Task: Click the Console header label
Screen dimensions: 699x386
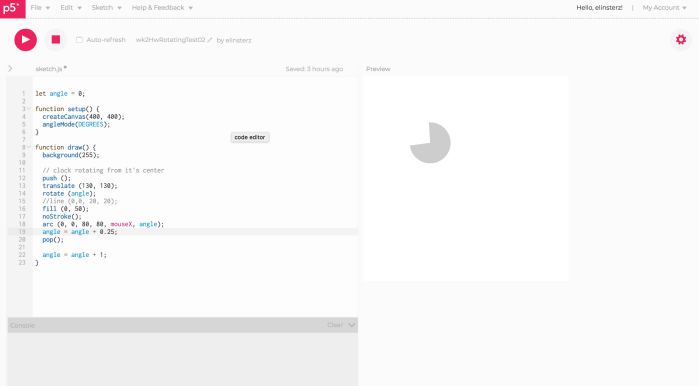Action: point(22,325)
